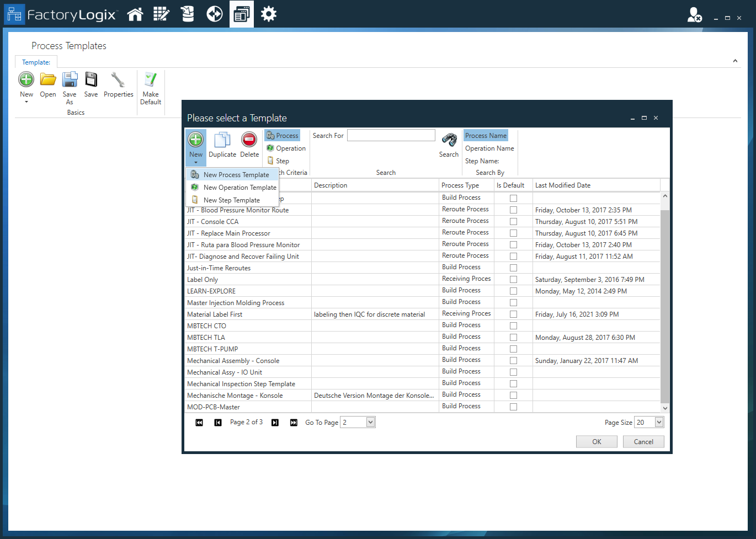The image size is (756, 539).
Task: Expand the Go To Page combo box
Action: click(x=370, y=421)
